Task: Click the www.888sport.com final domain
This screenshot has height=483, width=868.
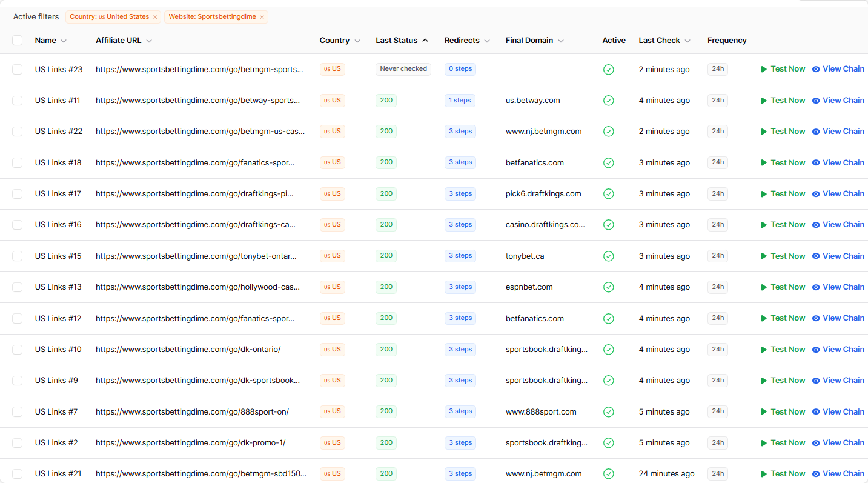Action: [x=541, y=412]
